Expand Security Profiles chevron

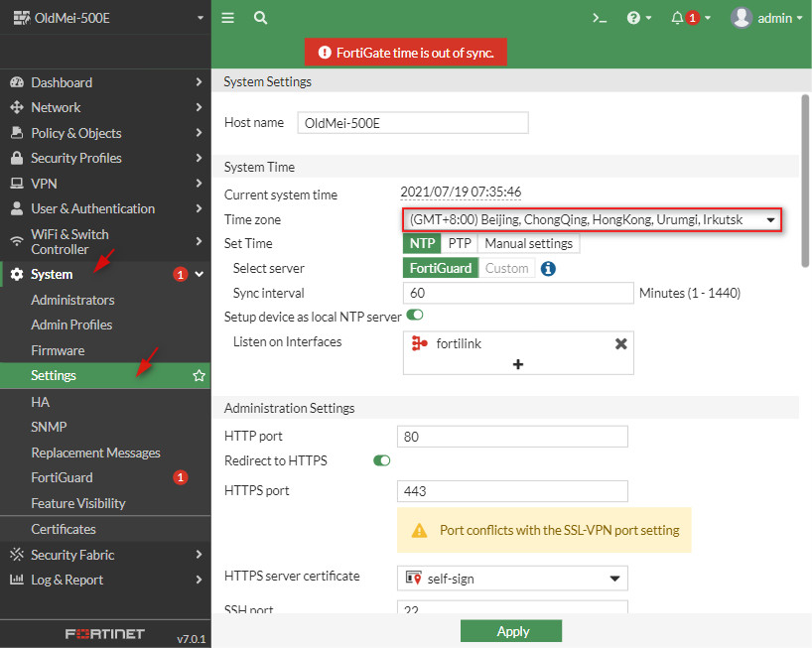pyautogui.click(x=199, y=158)
